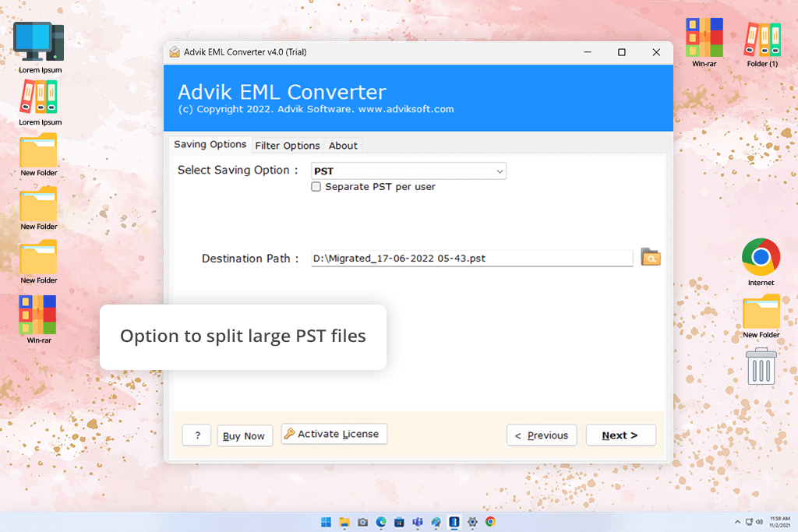The image size is (798, 532).
Task: Open the About tab
Action: click(x=343, y=146)
